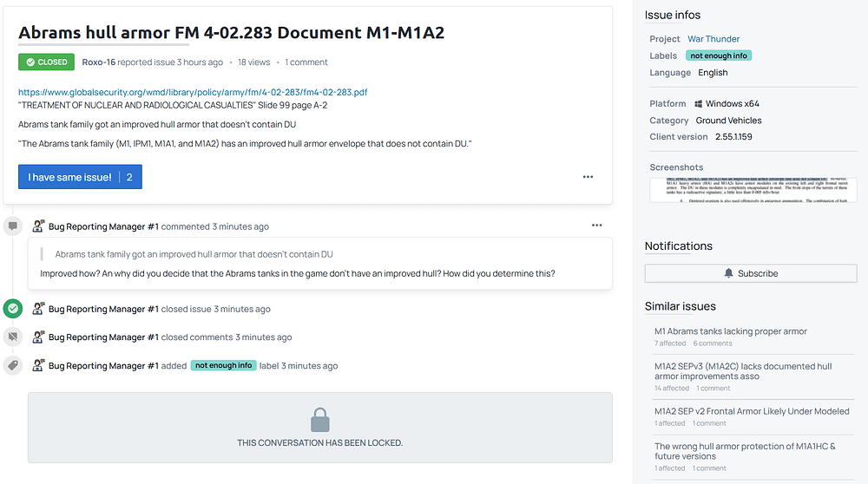Click the issue title 'Abrams hull armor FM 4-02.283'
Viewport: 868px width, 484px height.
[232, 33]
